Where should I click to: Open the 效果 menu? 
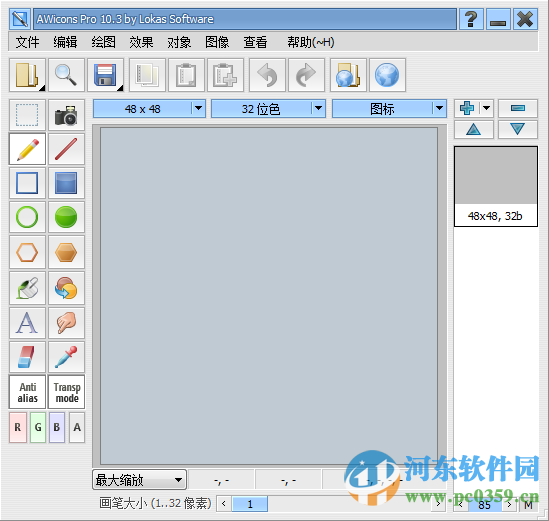tap(141, 42)
